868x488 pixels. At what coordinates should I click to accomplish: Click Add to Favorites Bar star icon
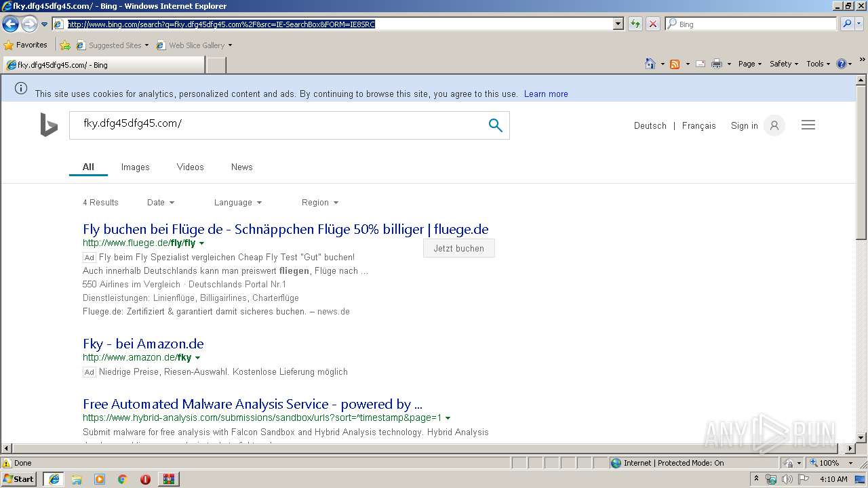click(65, 45)
